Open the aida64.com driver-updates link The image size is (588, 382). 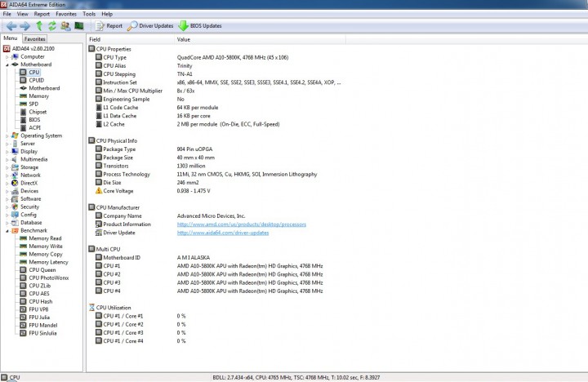[223, 233]
